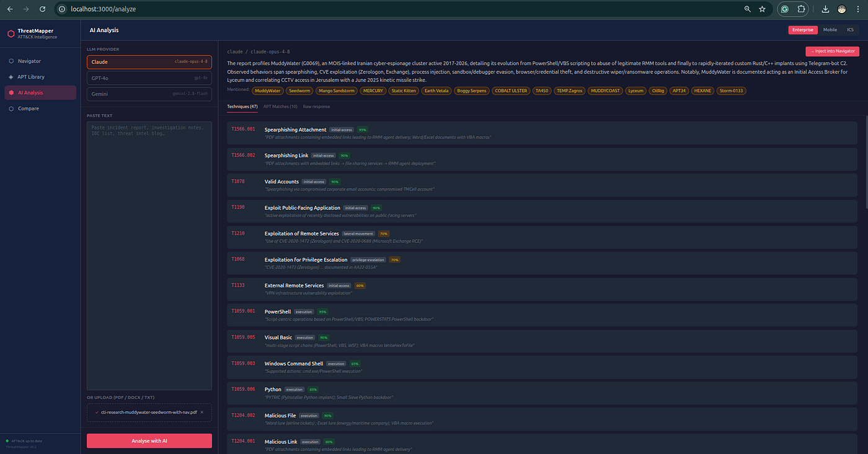Click the MUDDYCOAST mentioned tag
Image resolution: width=868 pixels, height=454 pixels.
click(604, 90)
